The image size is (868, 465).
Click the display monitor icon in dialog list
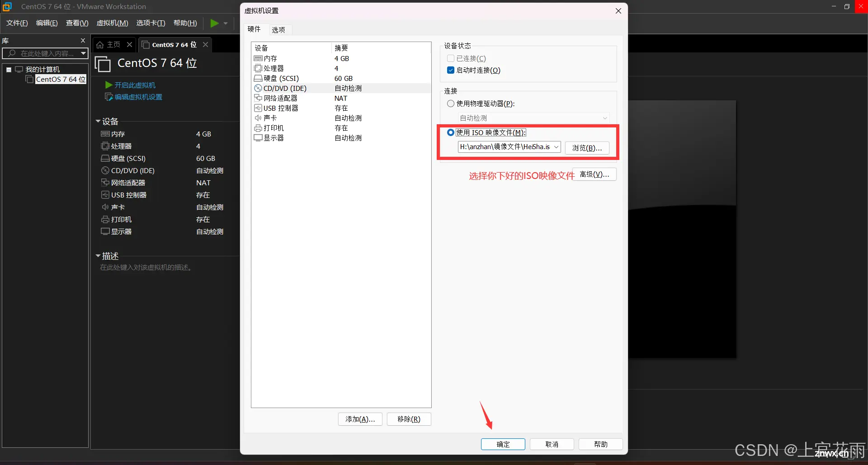tap(258, 138)
